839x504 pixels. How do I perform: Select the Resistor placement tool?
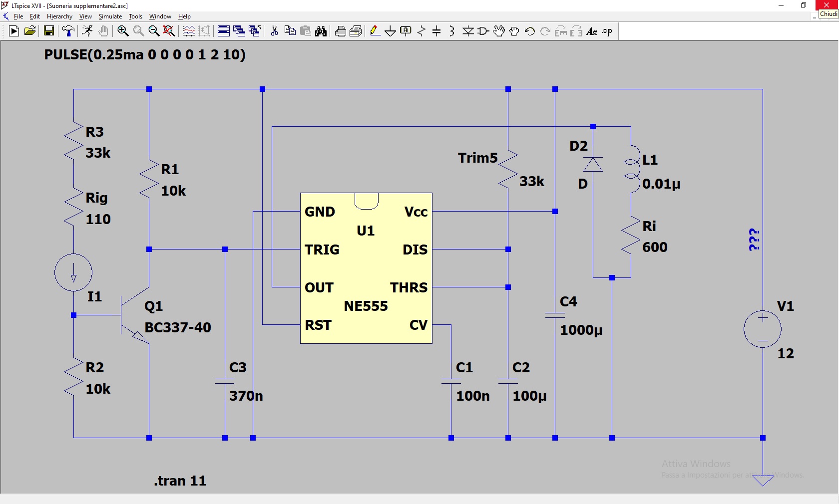[421, 31]
